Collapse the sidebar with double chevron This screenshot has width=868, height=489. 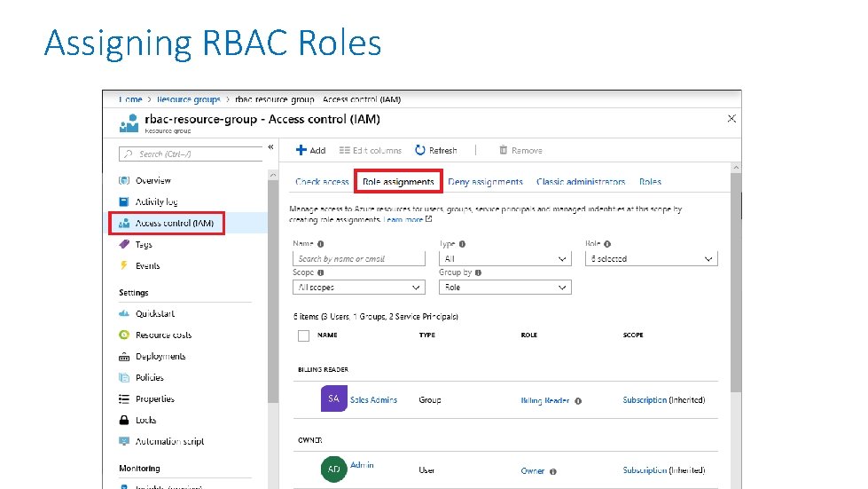(270, 146)
